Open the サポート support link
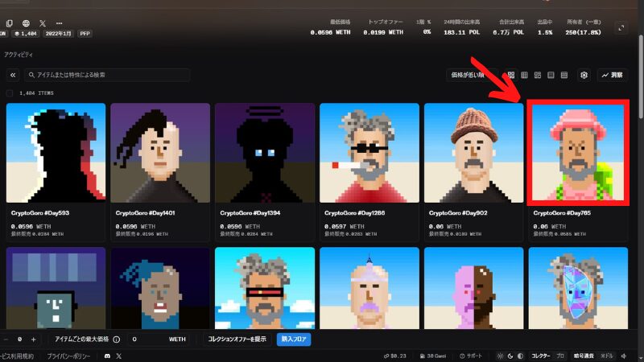 [471, 356]
